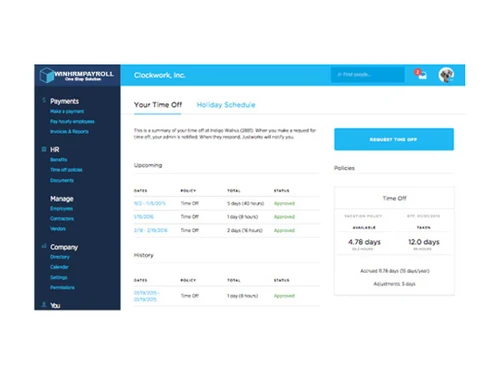Open Employees in the sidebar
Image resolution: width=500 pixels, height=375 pixels.
coord(61,209)
